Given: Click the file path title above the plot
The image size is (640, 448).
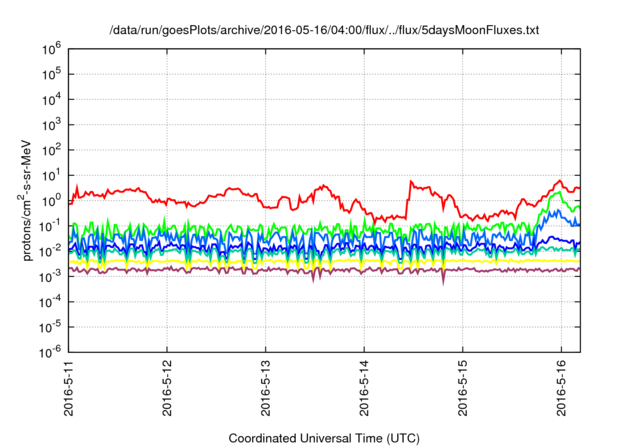Looking at the screenshot, I should (324, 30).
